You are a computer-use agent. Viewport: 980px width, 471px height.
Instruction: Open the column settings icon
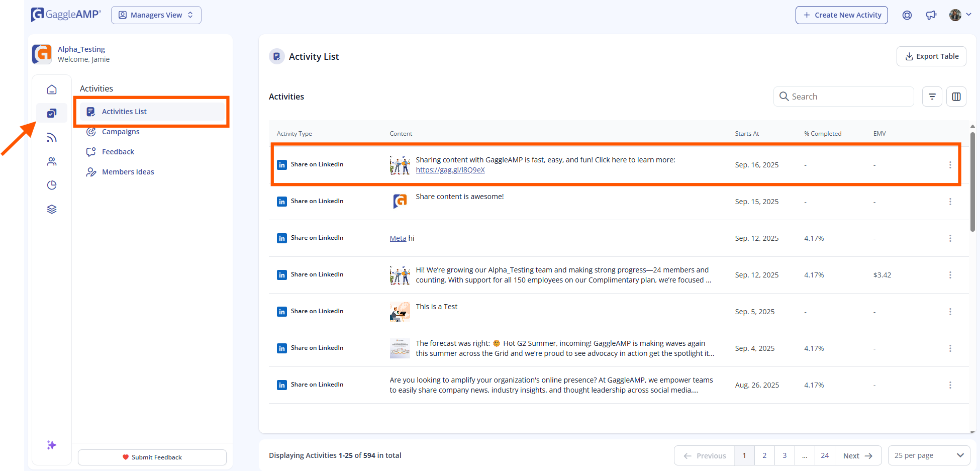pyautogui.click(x=956, y=97)
